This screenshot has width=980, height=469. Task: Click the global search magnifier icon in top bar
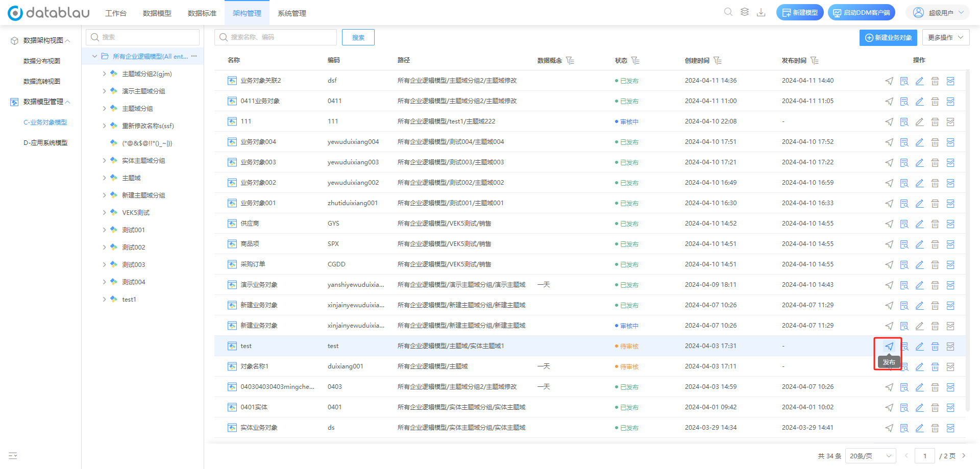coord(728,12)
